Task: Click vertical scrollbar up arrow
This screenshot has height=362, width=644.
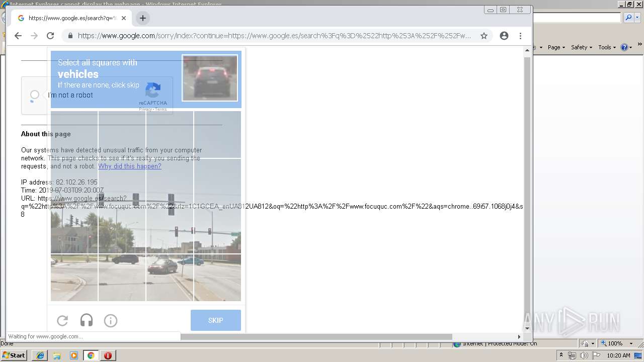Action: tap(527, 50)
